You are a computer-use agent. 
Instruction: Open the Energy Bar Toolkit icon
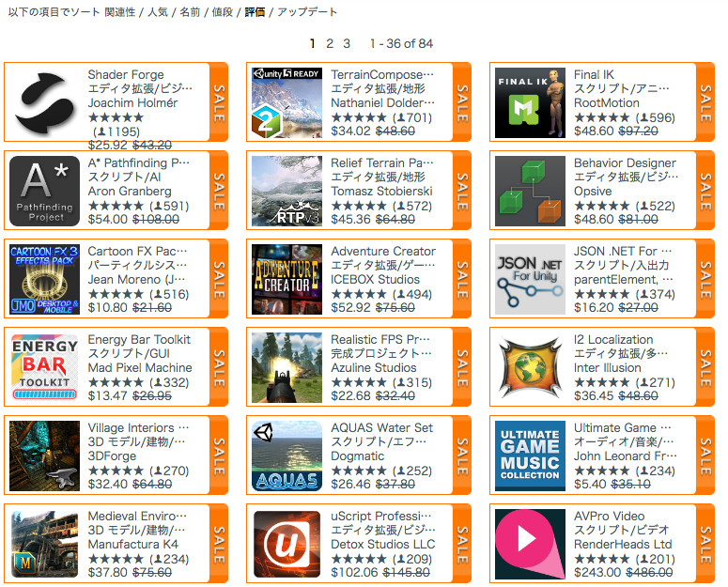point(44,367)
